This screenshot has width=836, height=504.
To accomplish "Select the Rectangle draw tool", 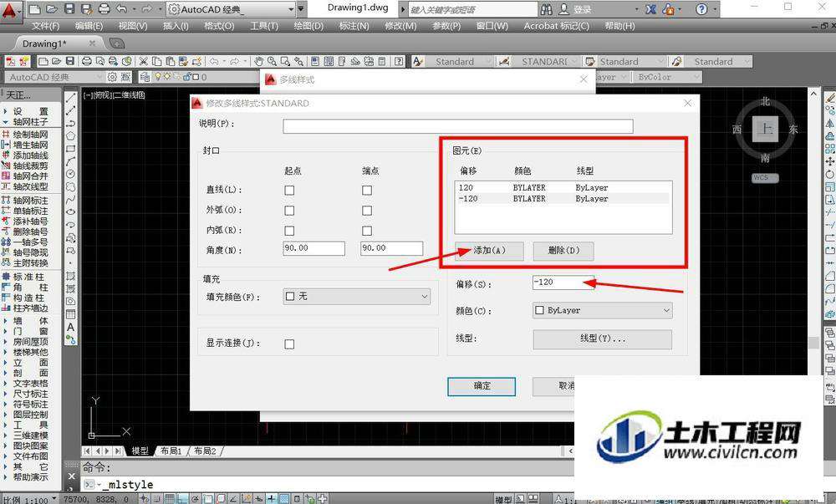I will [x=70, y=149].
